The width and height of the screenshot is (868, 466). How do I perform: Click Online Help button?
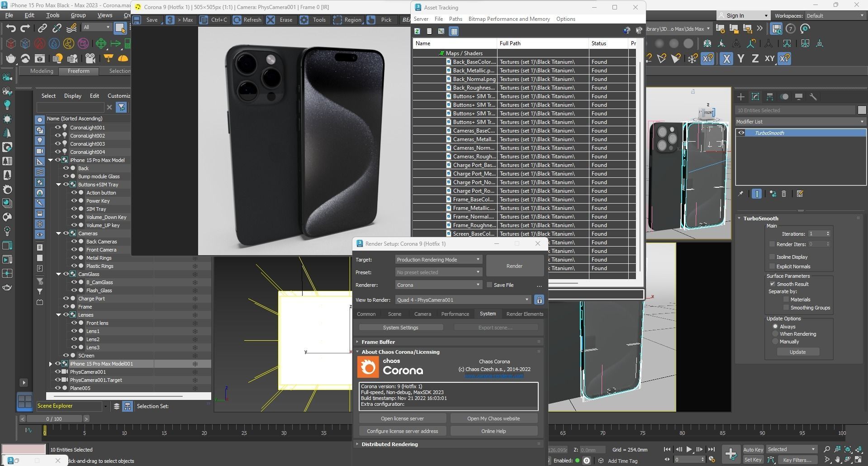(493, 431)
